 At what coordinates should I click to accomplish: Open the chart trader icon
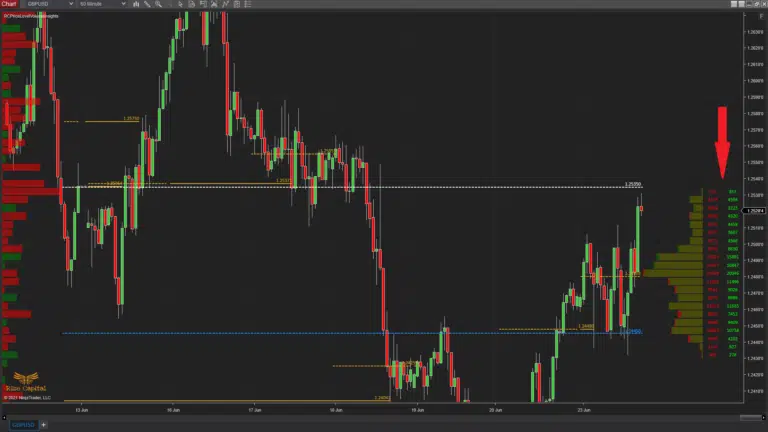click(x=203, y=4)
